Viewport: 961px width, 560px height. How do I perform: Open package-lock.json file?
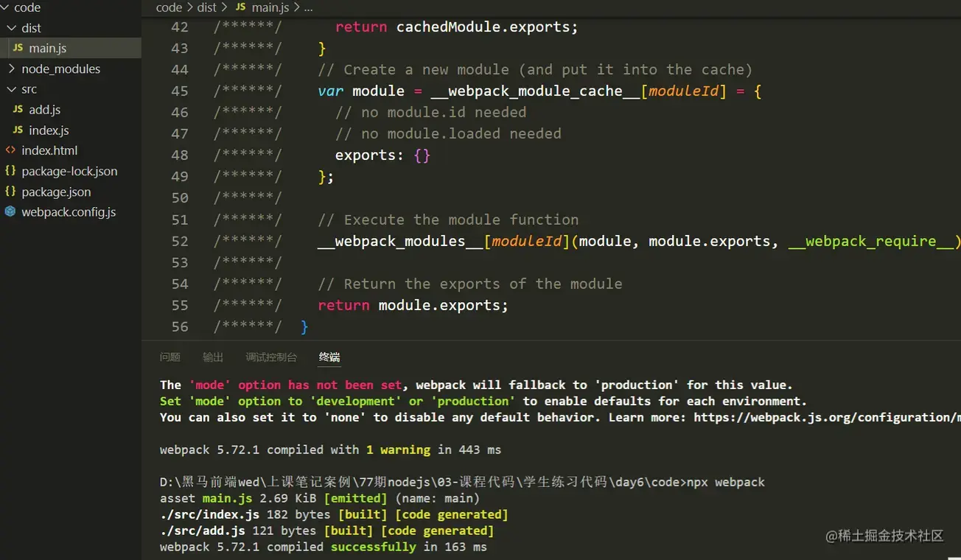click(70, 171)
